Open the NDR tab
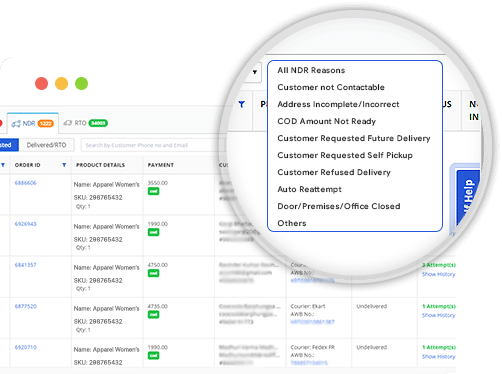The height and width of the screenshot is (374, 502). pyautogui.click(x=33, y=123)
